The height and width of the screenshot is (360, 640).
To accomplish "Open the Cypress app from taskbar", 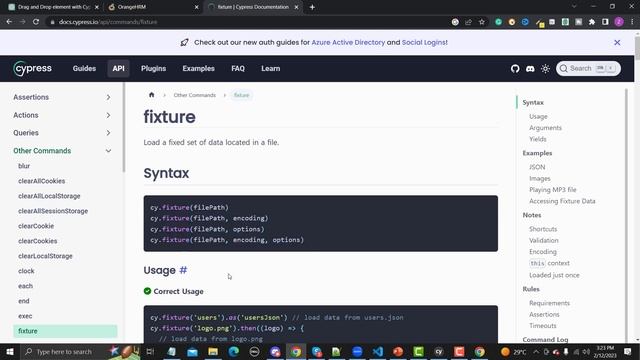I will (439, 351).
